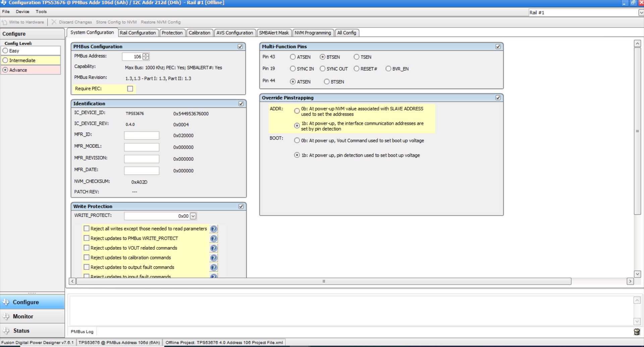
Task: Click the Discard Changes toolbar icon
Action: 54,22
